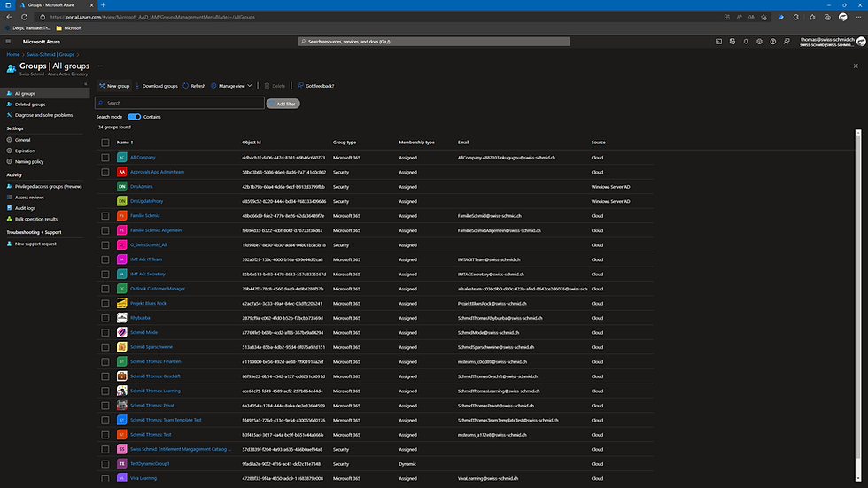The image size is (868, 488).
Task: Open the top bar feedback icon
Action: 787,42
